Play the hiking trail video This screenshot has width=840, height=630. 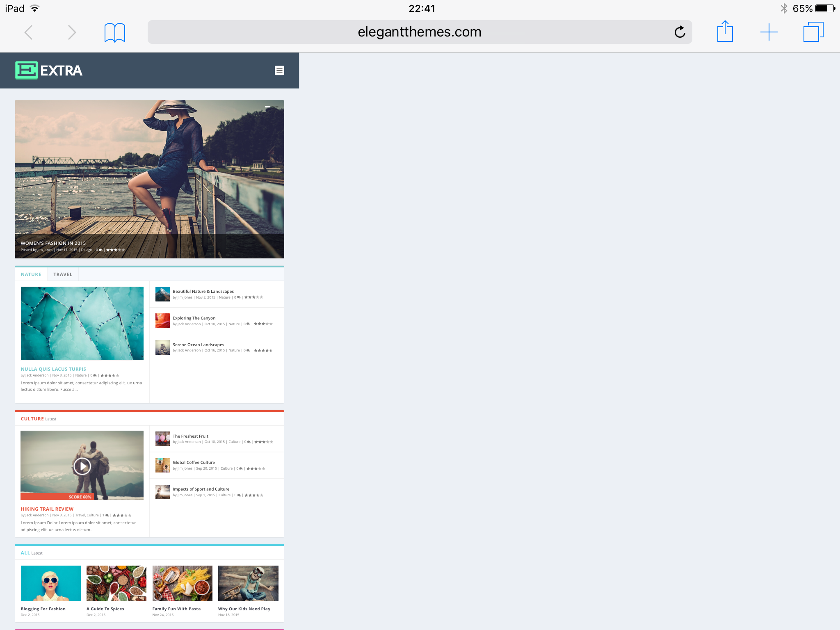pos(82,466)
